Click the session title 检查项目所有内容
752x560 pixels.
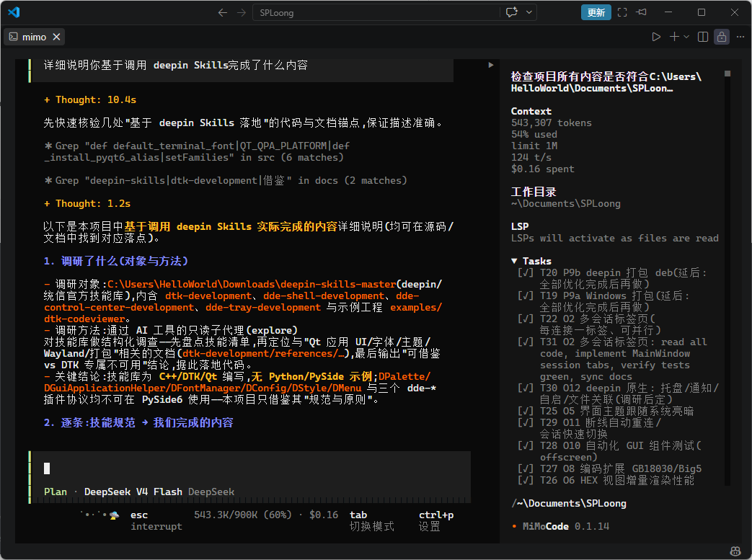(606, 82)
